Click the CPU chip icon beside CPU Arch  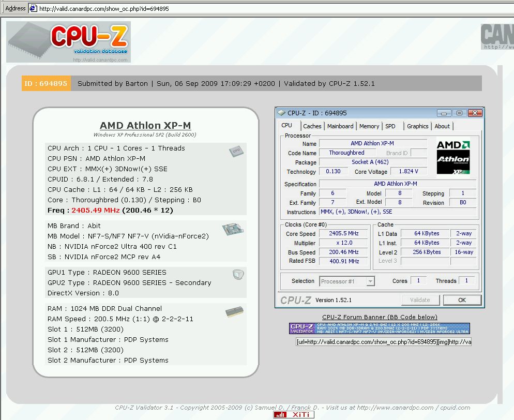click(x=236, y=151)
